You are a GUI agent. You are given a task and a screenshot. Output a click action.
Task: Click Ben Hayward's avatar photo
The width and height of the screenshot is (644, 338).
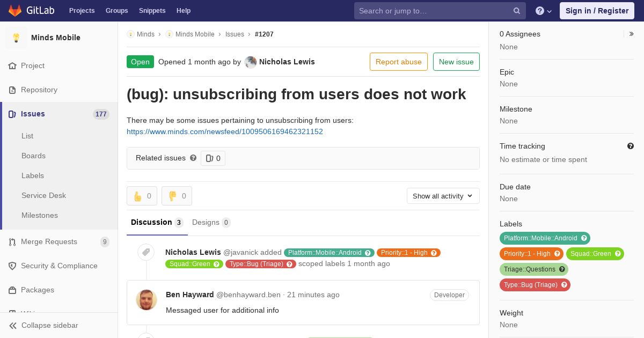147,300
